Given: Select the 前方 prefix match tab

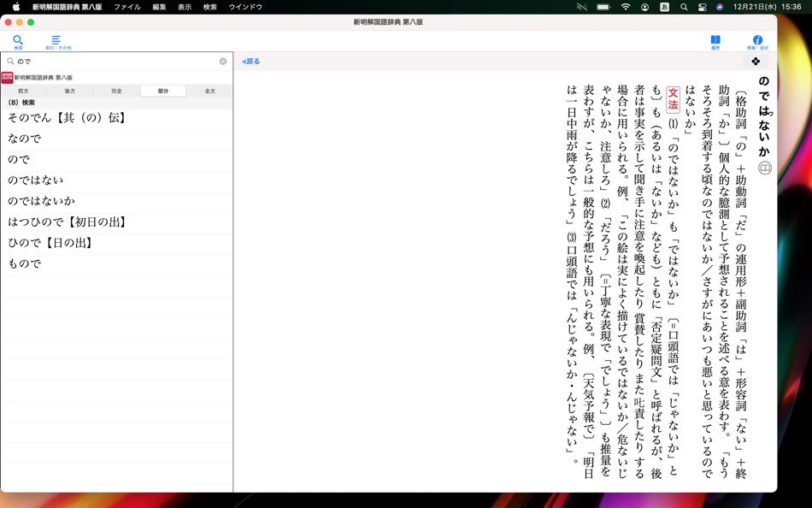Looking at the screenshot, I should (23, 91).
